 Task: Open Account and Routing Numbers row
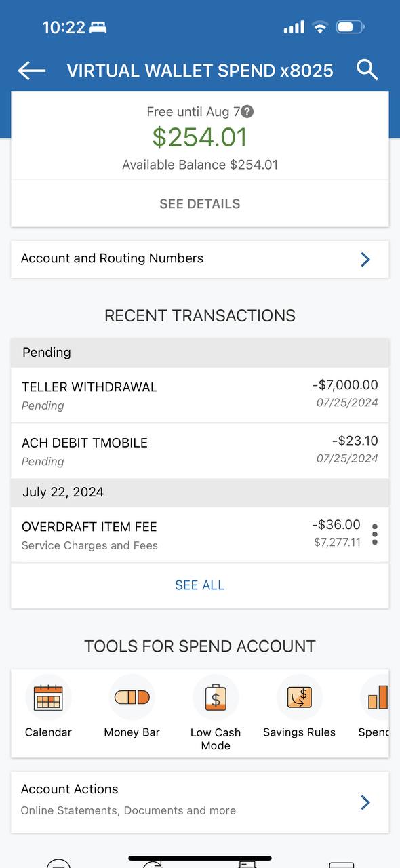click(200, 259)
